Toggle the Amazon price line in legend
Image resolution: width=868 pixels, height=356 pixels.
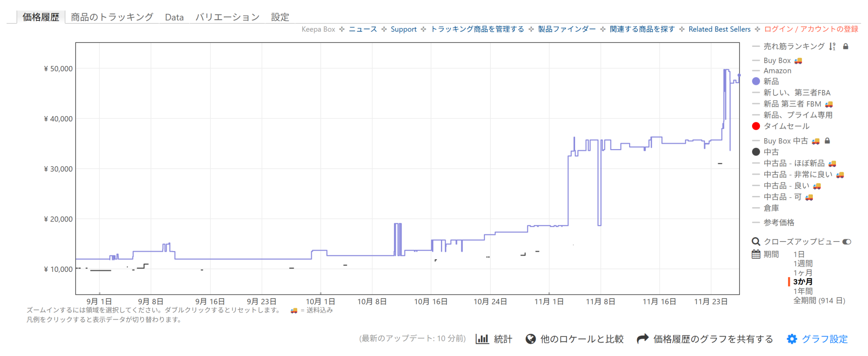tap(777, 71)
